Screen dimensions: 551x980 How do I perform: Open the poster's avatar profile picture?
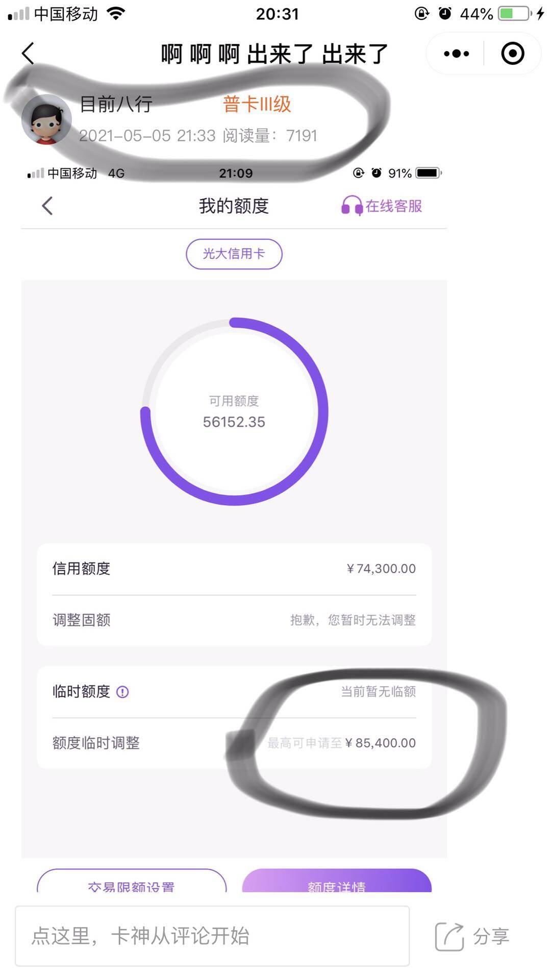pos(46,119)
